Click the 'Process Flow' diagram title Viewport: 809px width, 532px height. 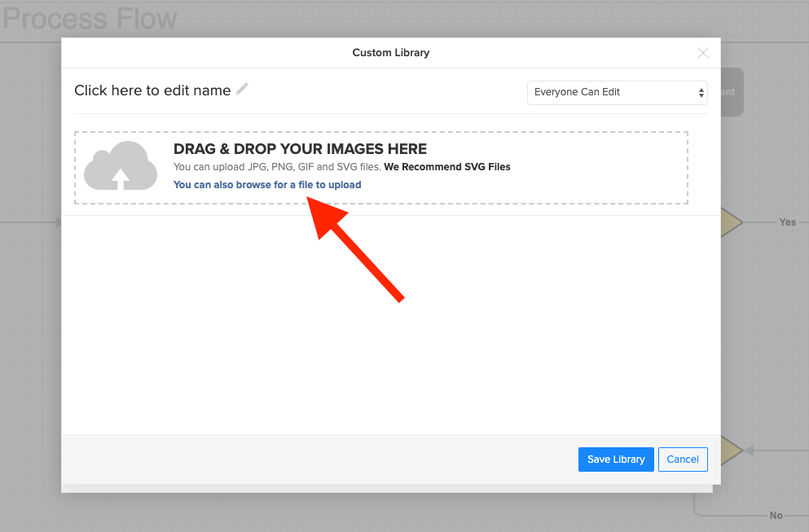tap(90, 19)
